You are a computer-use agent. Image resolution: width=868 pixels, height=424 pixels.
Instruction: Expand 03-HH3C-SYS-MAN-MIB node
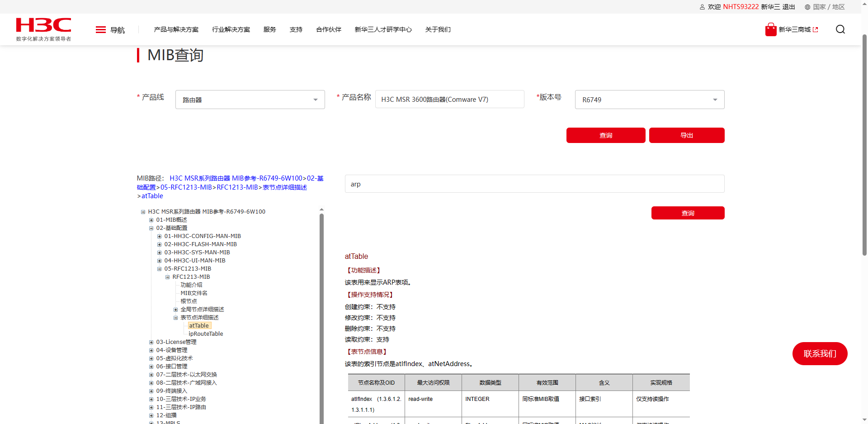click(159, 252)
